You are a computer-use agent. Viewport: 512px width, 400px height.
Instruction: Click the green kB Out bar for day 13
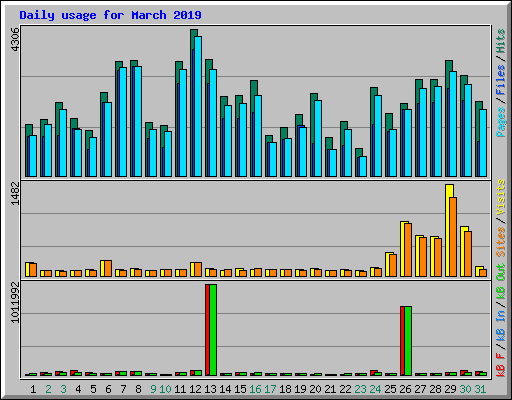point(213,330)
